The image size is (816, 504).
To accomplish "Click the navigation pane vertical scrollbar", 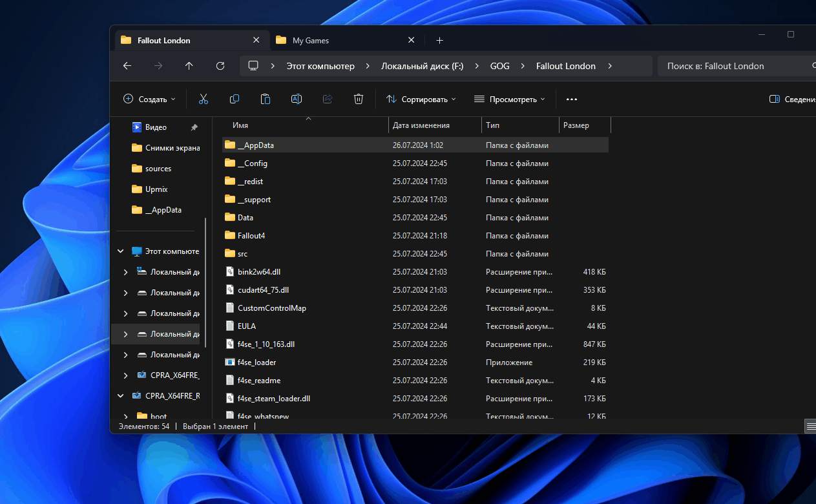I will [206, 282].
